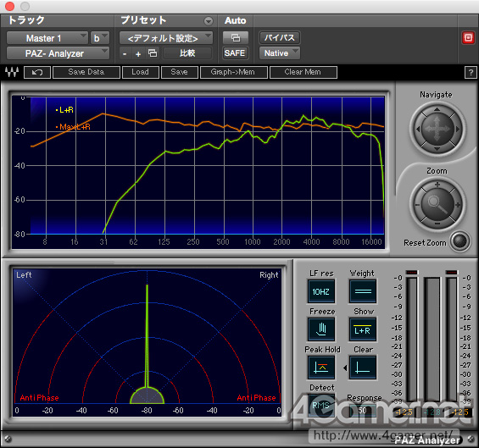479x448 pixels.
Task: Toggle the Weight setting button
Action: pyautogui.click(x=363, y=291)
